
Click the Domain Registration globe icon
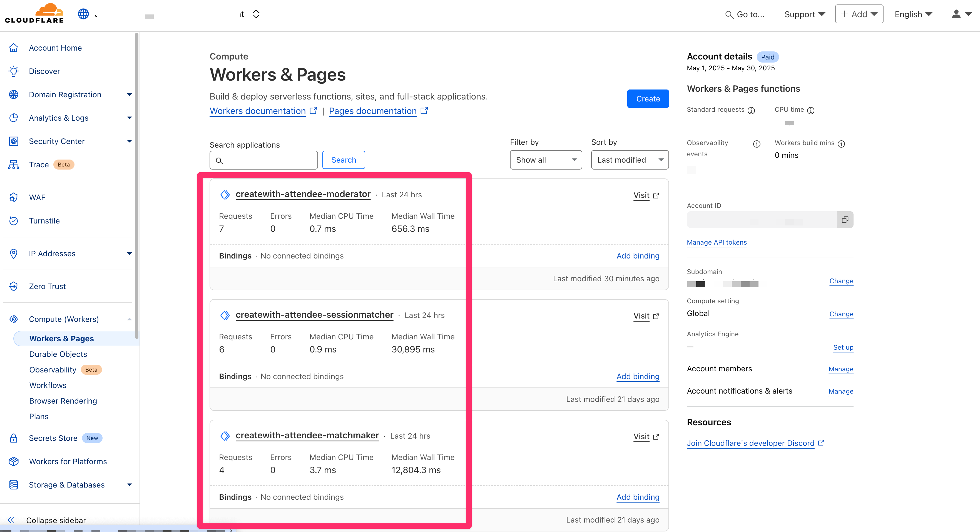point(14,95)
